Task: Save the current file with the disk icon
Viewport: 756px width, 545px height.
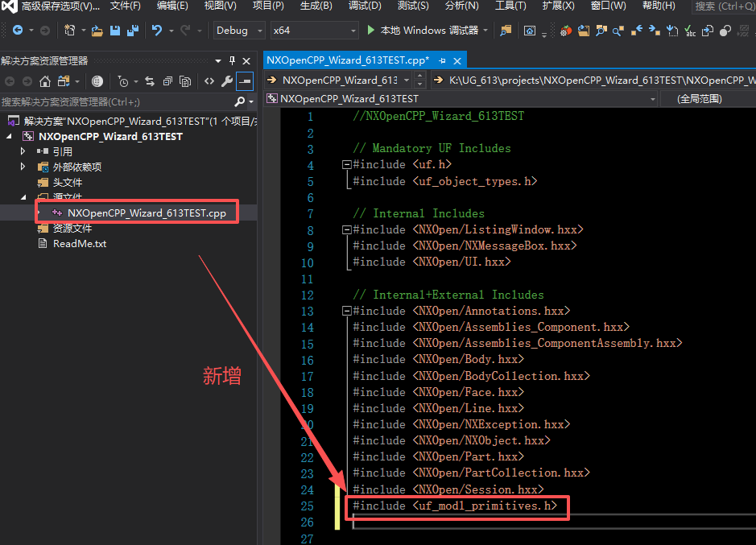Action: pyautogui.click(x=115, y=31)
